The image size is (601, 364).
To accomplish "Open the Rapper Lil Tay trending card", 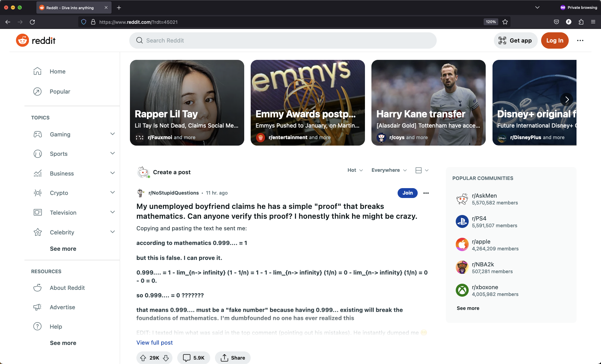I will click(x=187, y=103).
